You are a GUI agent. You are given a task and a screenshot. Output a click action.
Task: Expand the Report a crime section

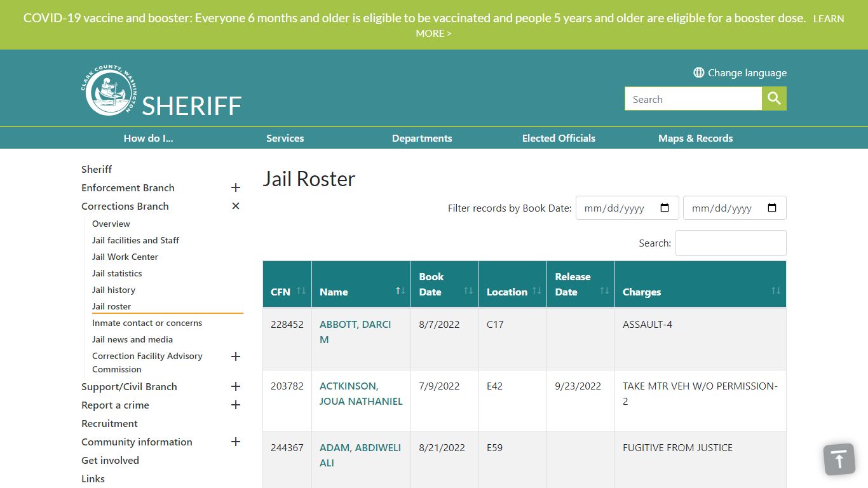(x=236, y=405)
